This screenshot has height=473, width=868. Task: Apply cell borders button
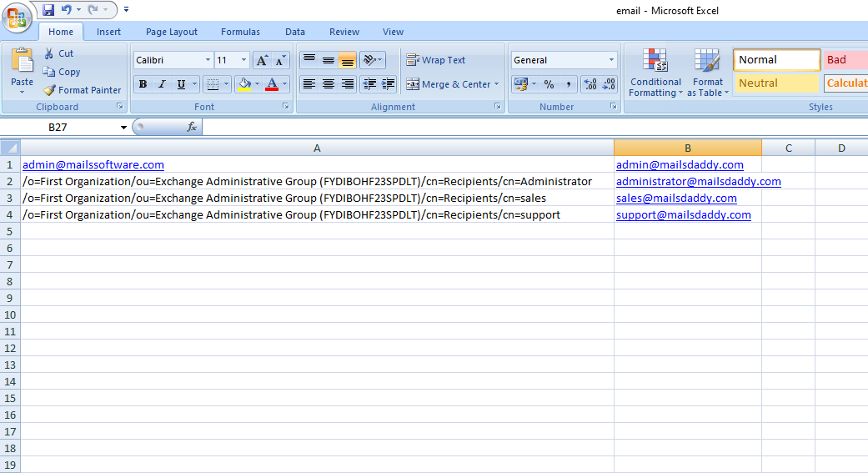pyautogui.click(x=213, y=84)
